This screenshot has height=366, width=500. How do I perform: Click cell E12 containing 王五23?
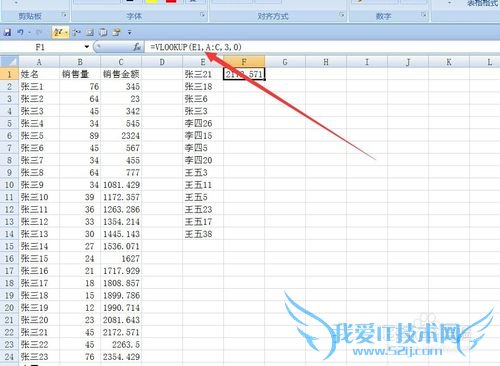(x=203, y=210)
